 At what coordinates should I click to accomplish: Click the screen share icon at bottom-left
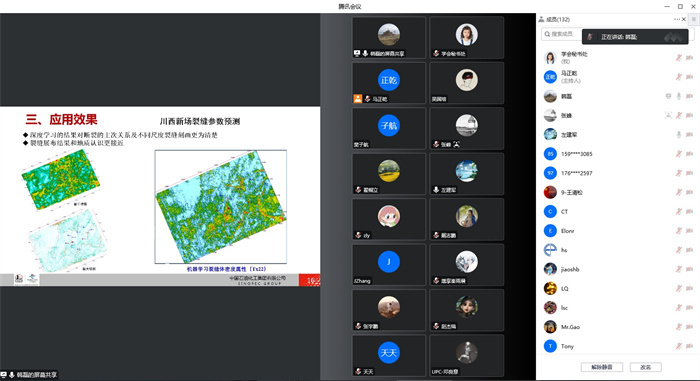[x=4, y=375]
